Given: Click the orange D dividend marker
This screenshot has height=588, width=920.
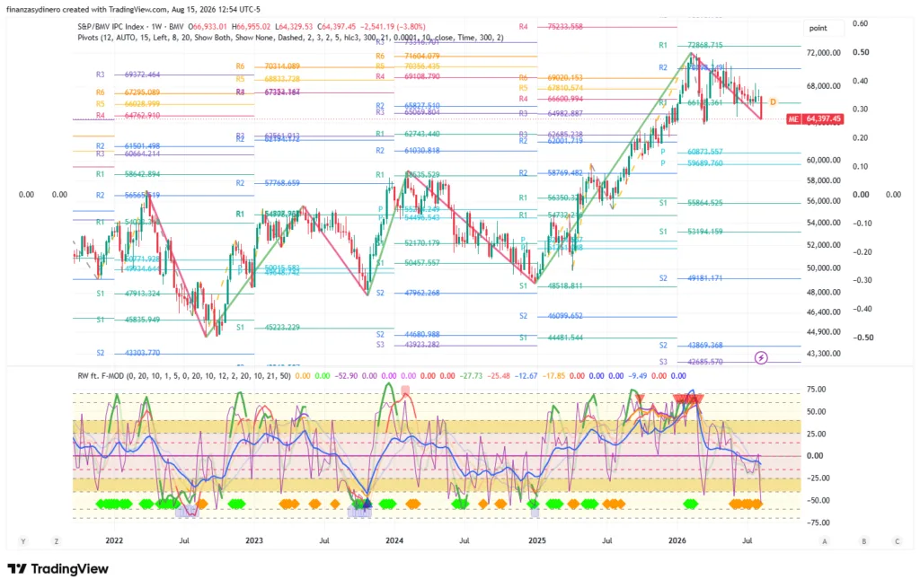Looking at the screenshot, I should pyautogui.click(x=773, y=102).
